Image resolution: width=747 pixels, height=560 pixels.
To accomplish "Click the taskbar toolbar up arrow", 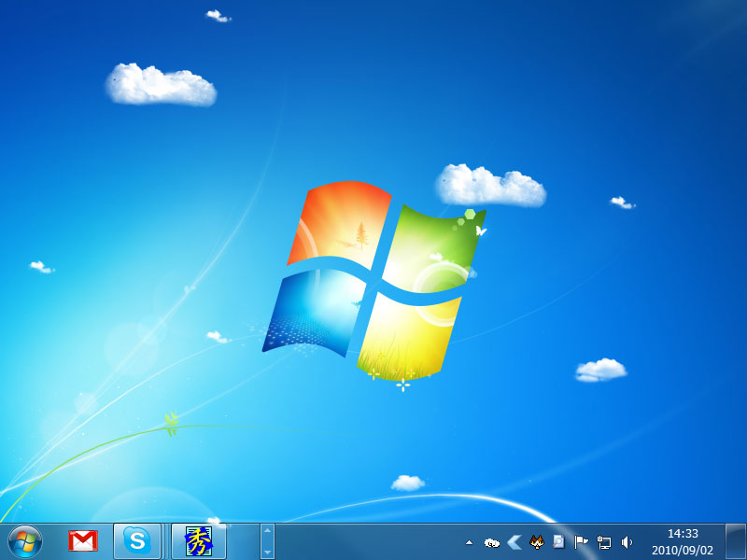I will pyautogui.click(x=267, y=530).
